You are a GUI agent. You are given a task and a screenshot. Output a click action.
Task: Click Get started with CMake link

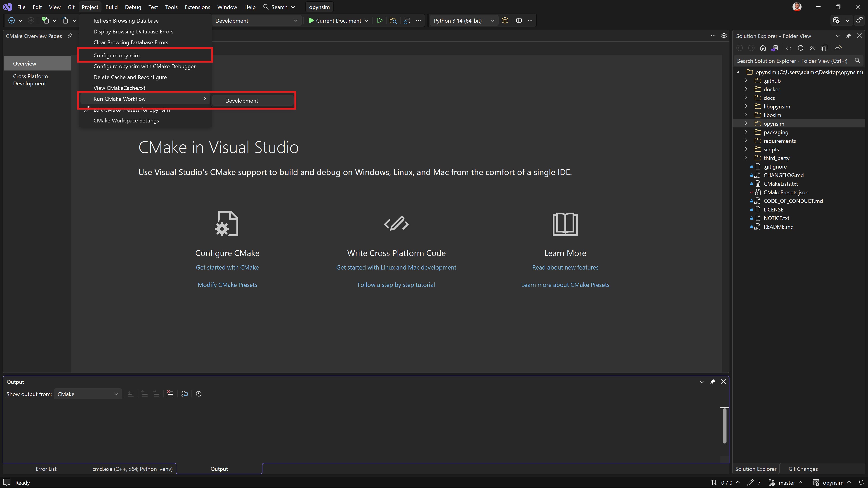coord(227,267)
